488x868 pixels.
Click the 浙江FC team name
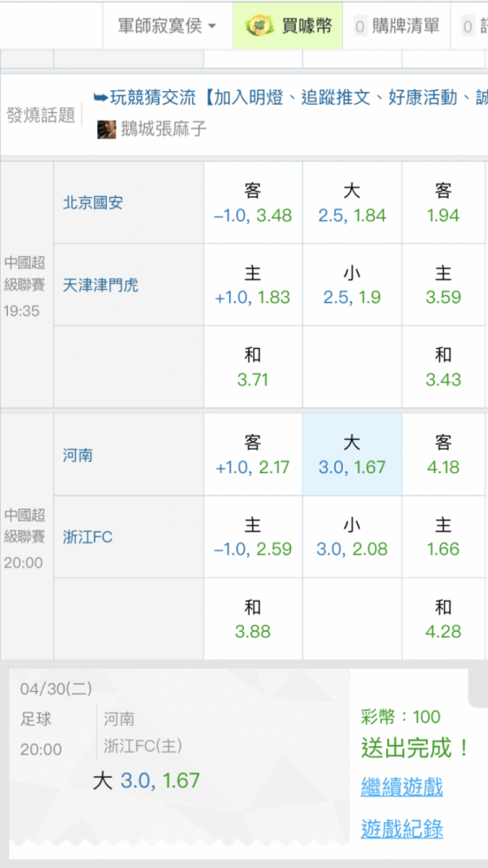(x=88, y=537)
